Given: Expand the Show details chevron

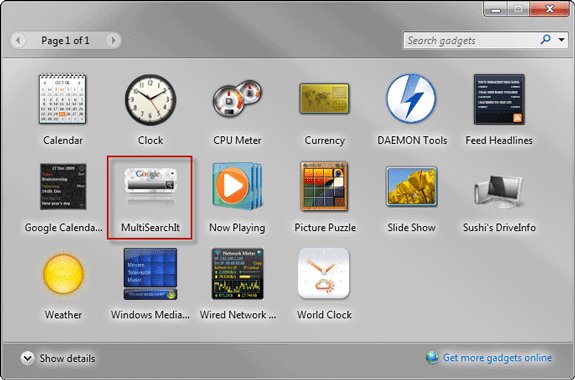Looking at the screenshot, I should [28, 358].
